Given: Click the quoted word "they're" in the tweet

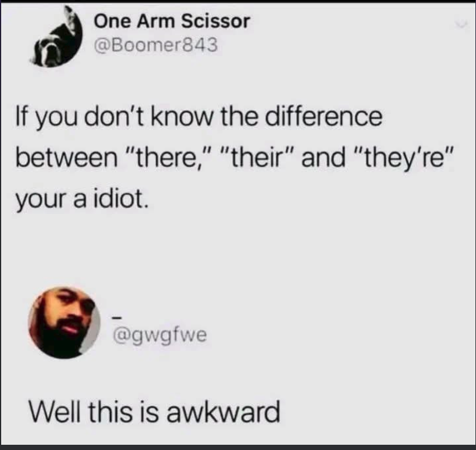Looking at the screenshot, I should (x=404, y=158).
